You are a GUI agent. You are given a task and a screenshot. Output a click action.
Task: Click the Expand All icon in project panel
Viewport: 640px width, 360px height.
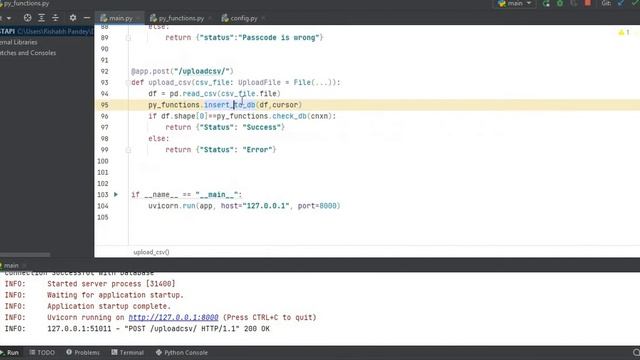[x=41, y=18]
